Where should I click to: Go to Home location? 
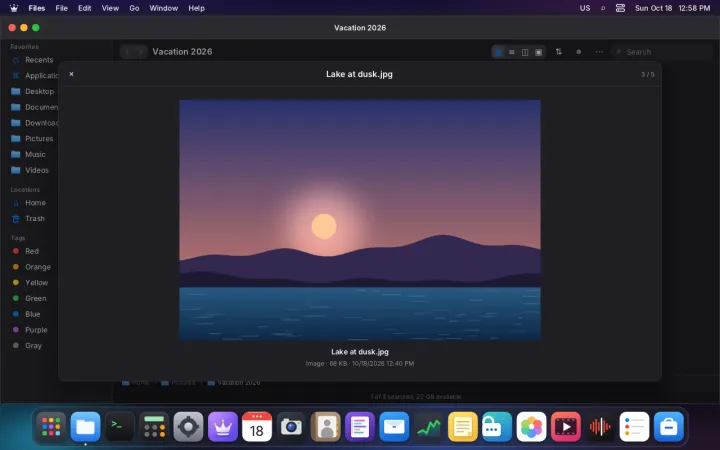pos(28,202)
